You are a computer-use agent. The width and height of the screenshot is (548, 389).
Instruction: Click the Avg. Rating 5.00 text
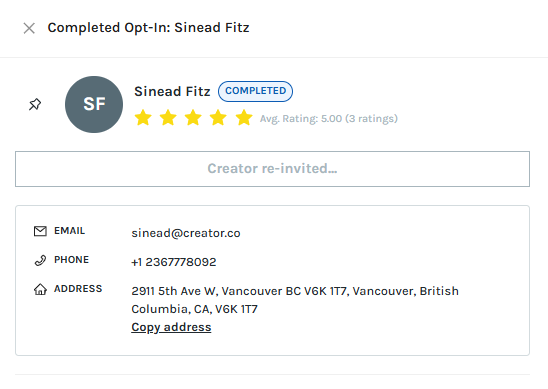pos(329,119)
